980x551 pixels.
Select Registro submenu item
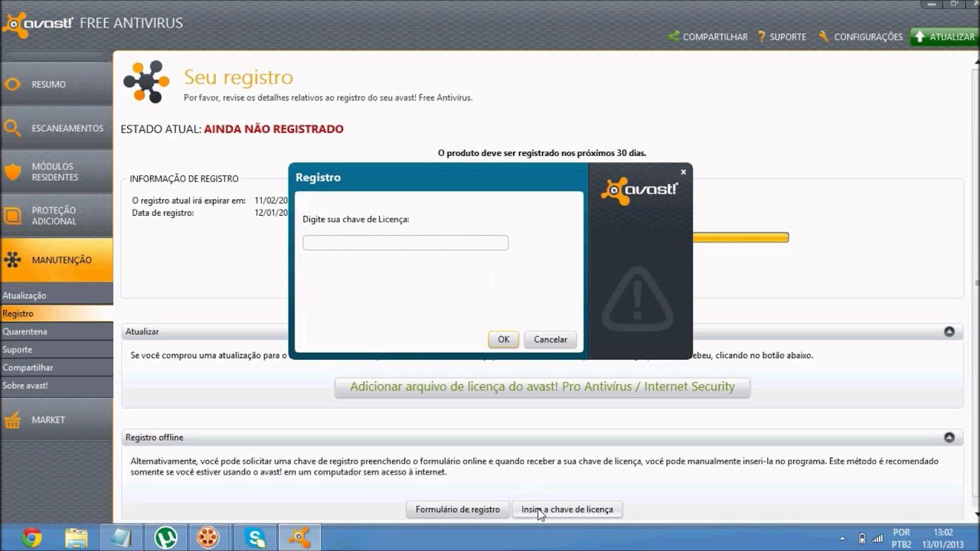tap(57, 314)
